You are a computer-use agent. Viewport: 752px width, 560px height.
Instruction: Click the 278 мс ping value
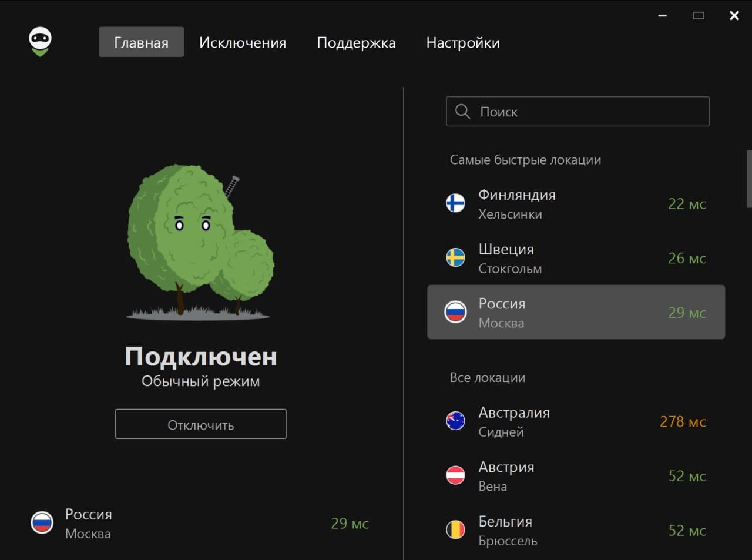[x=683, y=421]
